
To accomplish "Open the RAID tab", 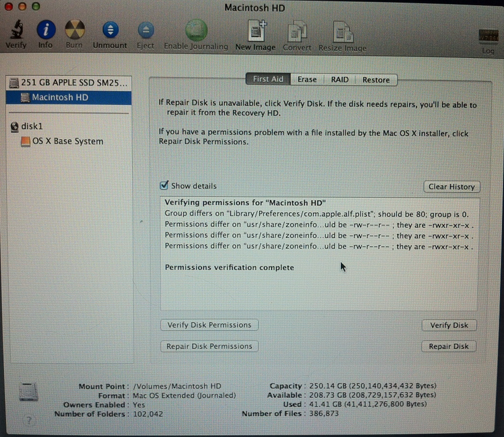I will coord(340,80).
